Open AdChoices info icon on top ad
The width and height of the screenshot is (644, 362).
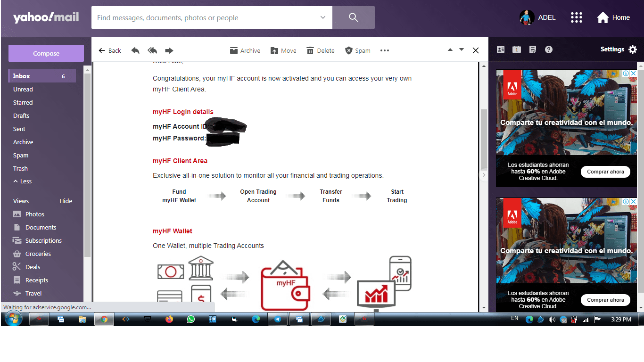(x=626, y=73)
